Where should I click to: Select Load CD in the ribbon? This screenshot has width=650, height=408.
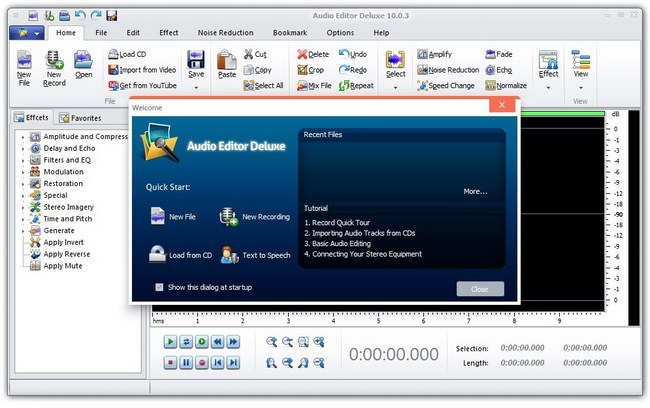coord(127,54)
